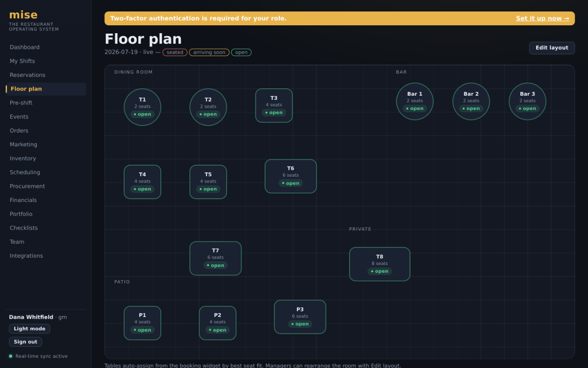Select Bar 1 seat
This screenshot has height=368, width=588.
point(415,101)
